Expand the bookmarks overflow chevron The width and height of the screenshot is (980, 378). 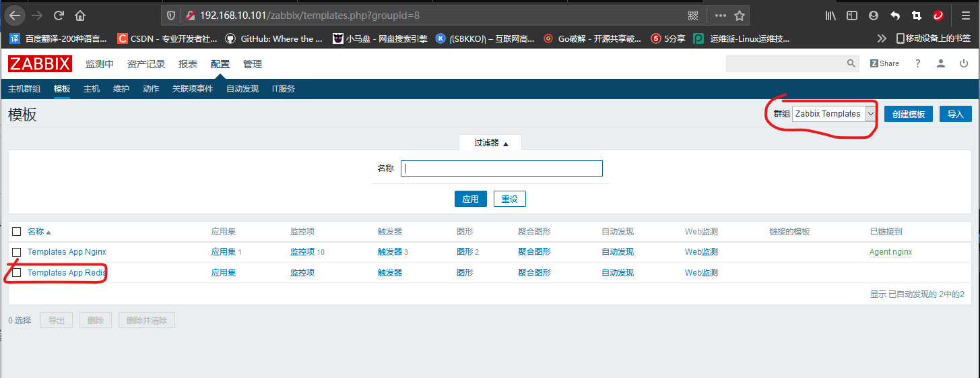[881, 38]
